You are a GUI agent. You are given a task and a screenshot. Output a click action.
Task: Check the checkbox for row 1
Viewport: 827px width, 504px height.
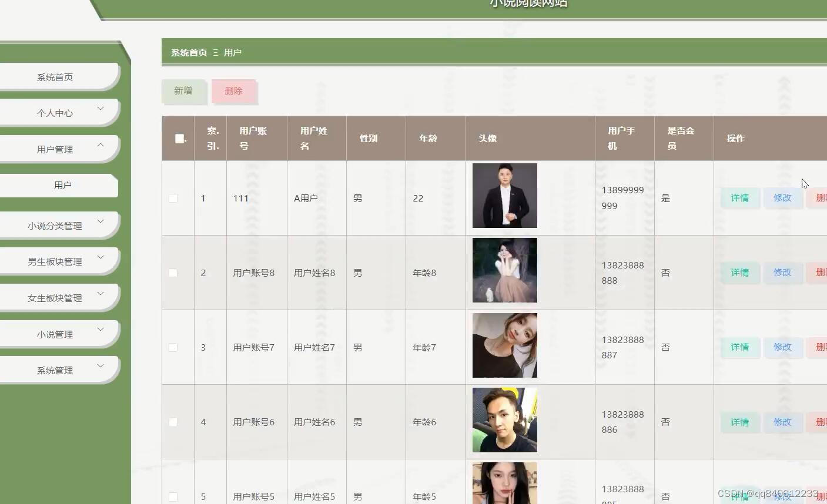173,199
